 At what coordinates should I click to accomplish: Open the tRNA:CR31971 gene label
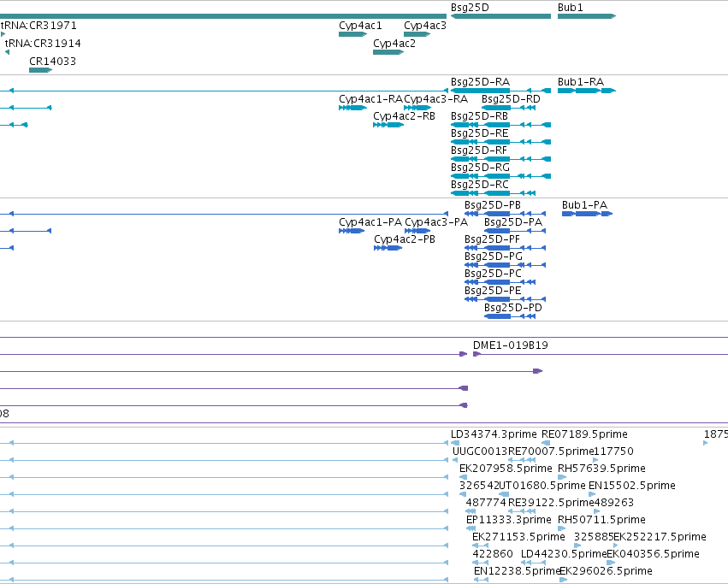(38, 26)
